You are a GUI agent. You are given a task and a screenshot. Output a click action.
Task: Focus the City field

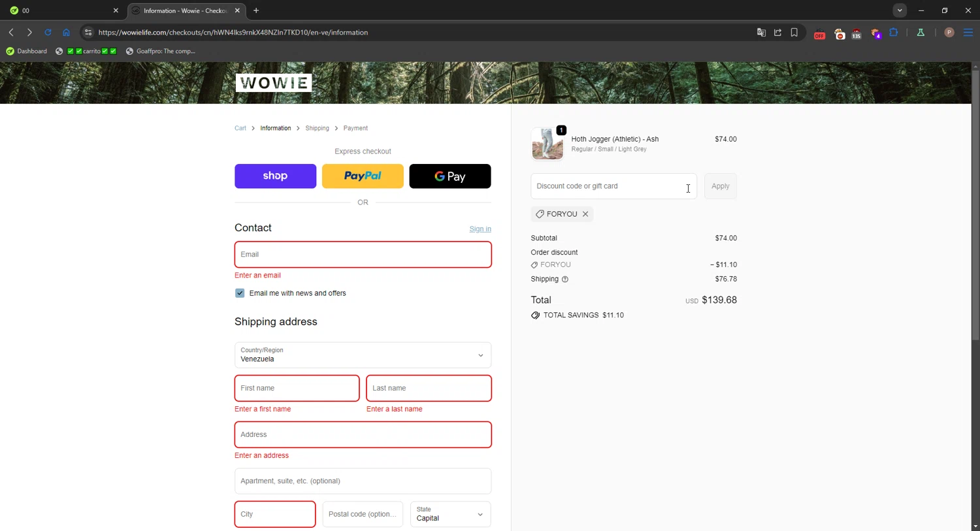coord(275,514)
